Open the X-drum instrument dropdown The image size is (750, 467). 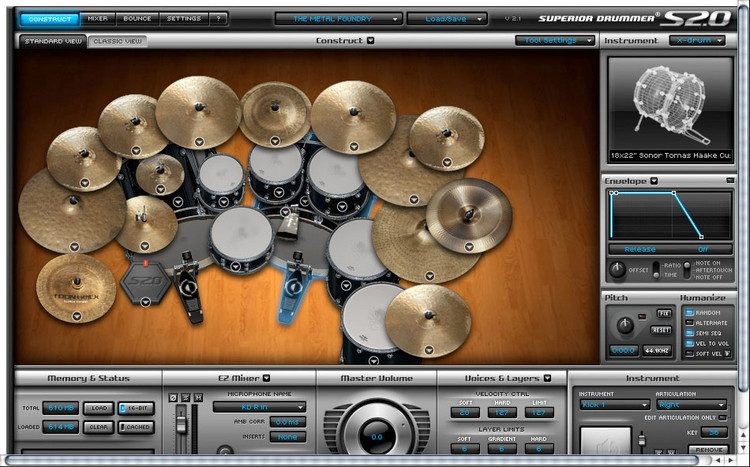click(x=697, y=41)
